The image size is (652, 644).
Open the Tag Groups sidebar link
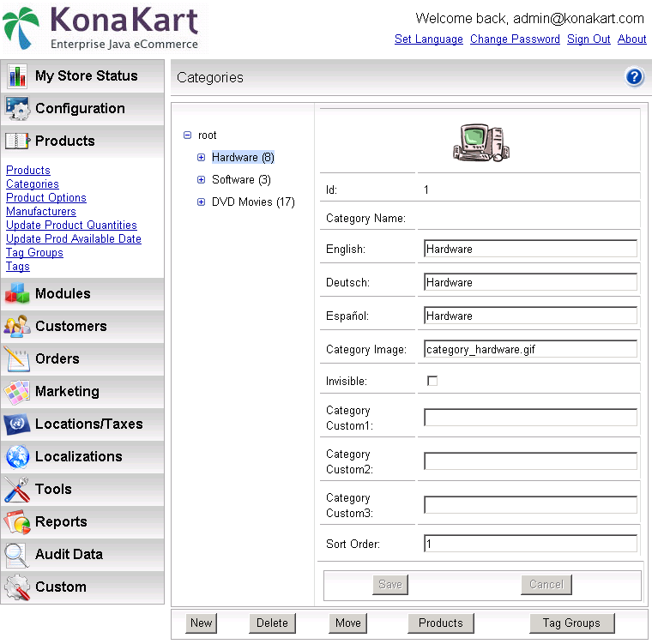pos(34,252)
